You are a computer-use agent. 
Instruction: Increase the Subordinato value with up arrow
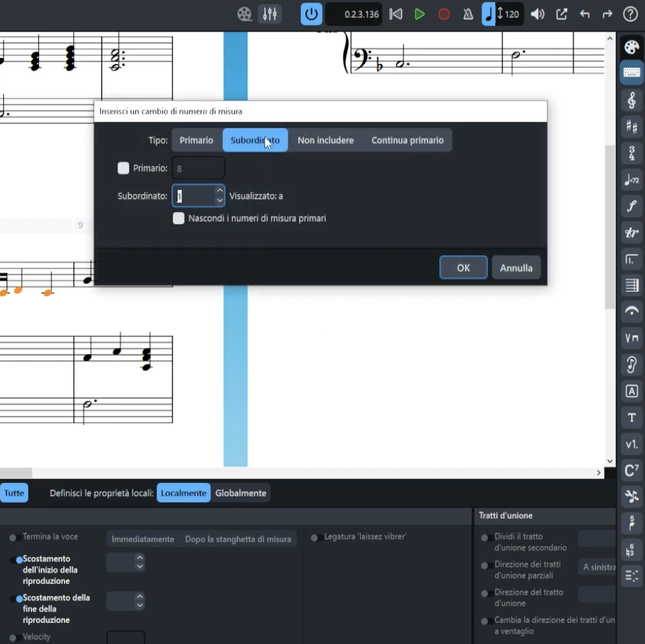pos(220,191)
